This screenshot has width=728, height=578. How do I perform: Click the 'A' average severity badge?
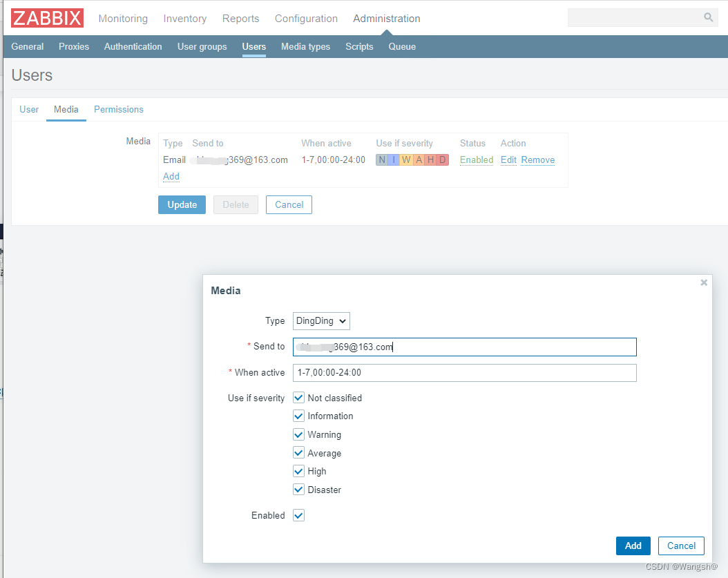click(x=417, y=160)
